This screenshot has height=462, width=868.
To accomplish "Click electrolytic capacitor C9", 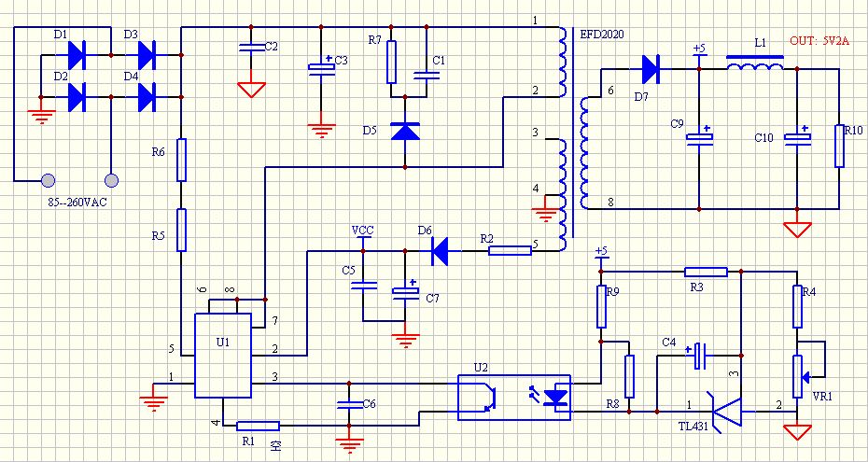I will [x=699, y=136].
